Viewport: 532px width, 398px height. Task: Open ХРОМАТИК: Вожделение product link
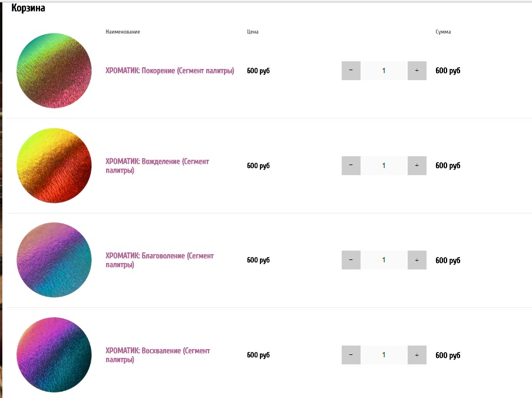157,166
